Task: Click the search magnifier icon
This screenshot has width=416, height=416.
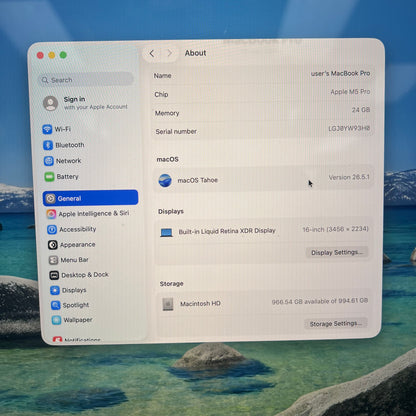Action: [x=45, y=80]
